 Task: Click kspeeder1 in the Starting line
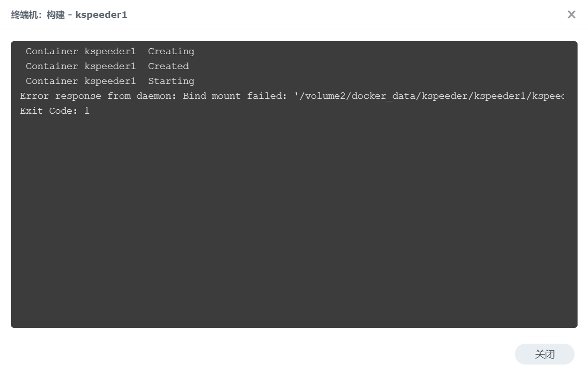tap(110, 81)
